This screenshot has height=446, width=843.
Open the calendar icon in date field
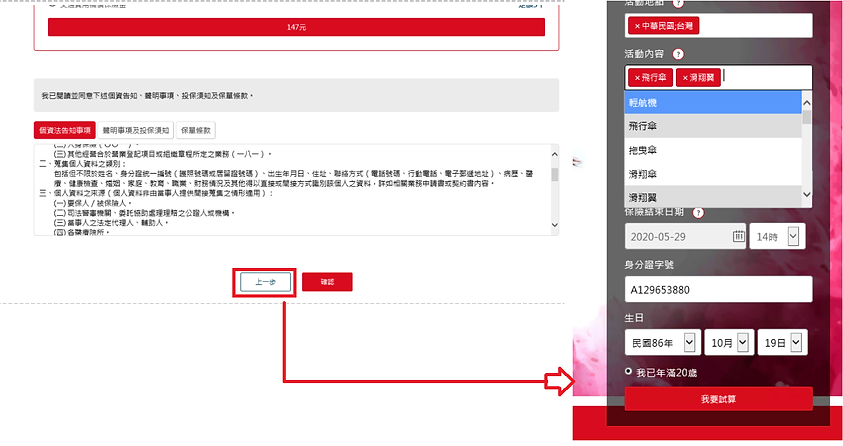coord(739,236)
